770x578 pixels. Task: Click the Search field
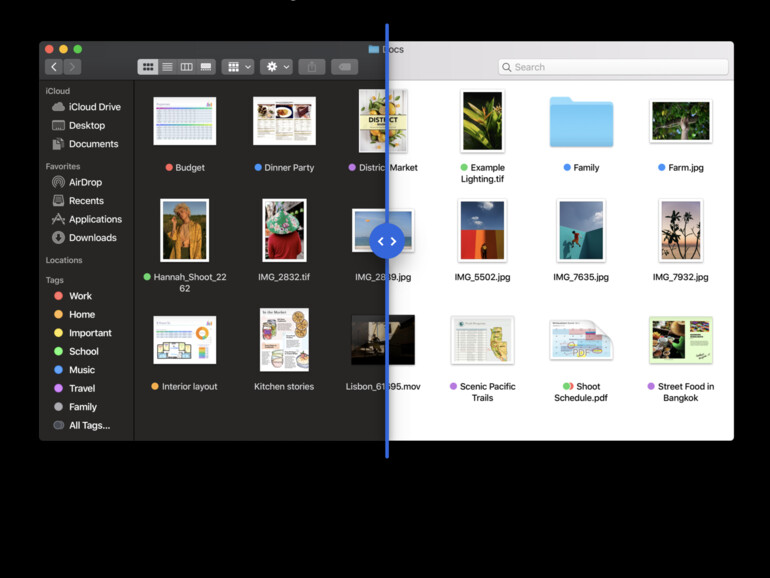point(613,67)
